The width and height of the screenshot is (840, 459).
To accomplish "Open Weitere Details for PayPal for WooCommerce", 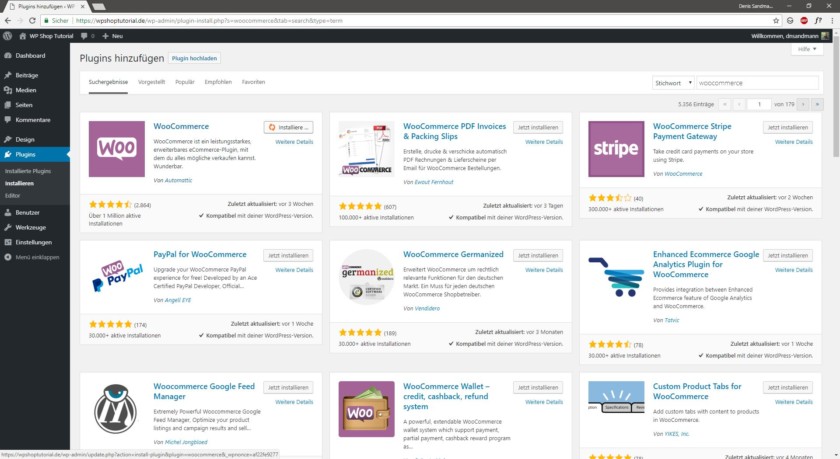I will (294, 270).
